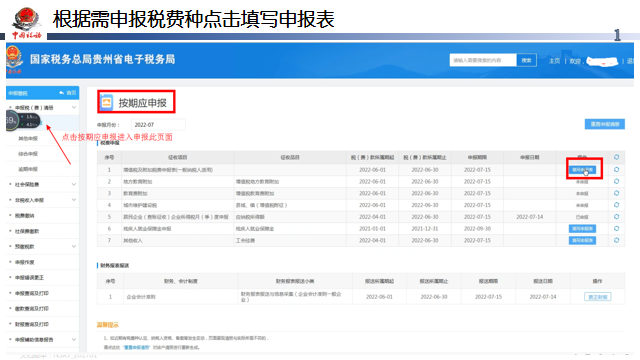Open 申报查询及打印 in the sidebar

31,293
